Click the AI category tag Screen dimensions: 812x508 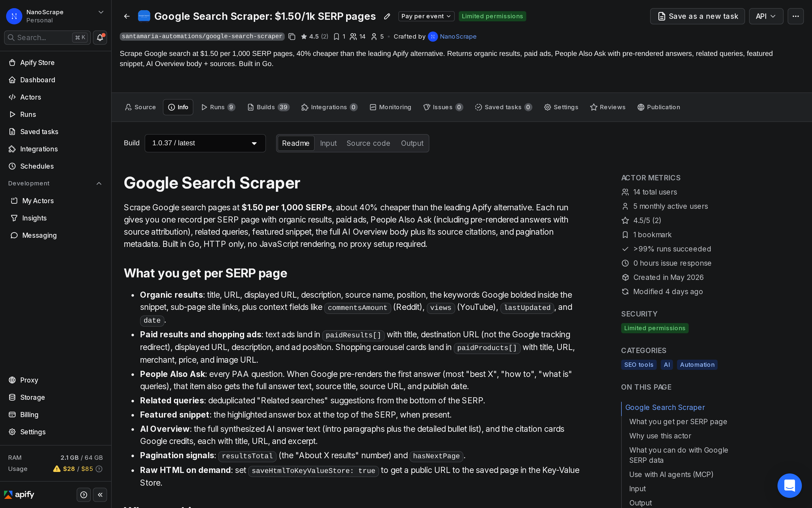click(667, 364)
